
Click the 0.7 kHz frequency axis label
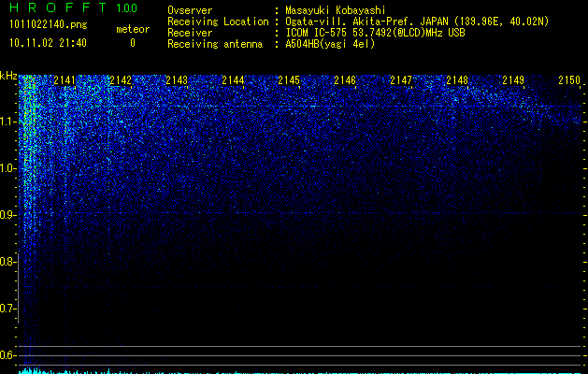click(x=7, y=309)
